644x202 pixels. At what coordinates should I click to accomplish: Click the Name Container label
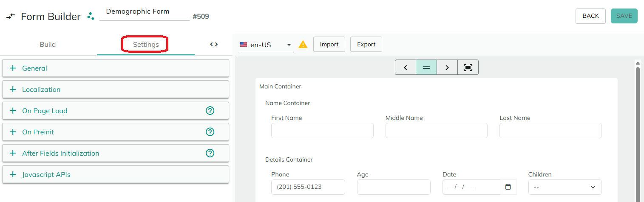287,103
